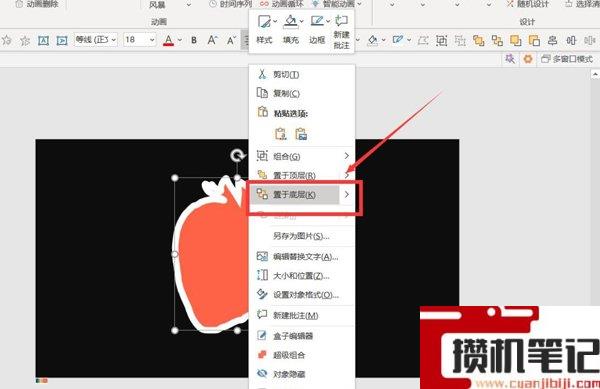The width and height of the screenshot is (600, 389).
Task: Click the orange gear settings icon
Action: pos(528,59)
